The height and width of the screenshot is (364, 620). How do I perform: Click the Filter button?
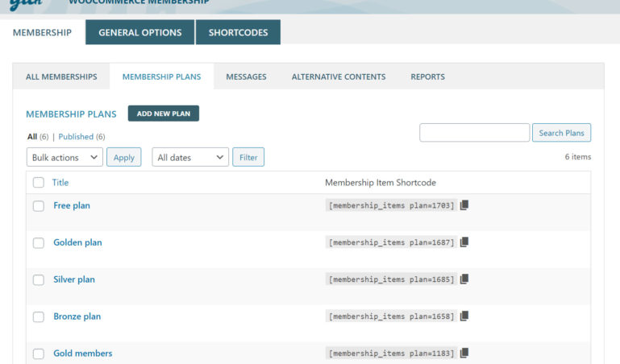coord(248,157)
